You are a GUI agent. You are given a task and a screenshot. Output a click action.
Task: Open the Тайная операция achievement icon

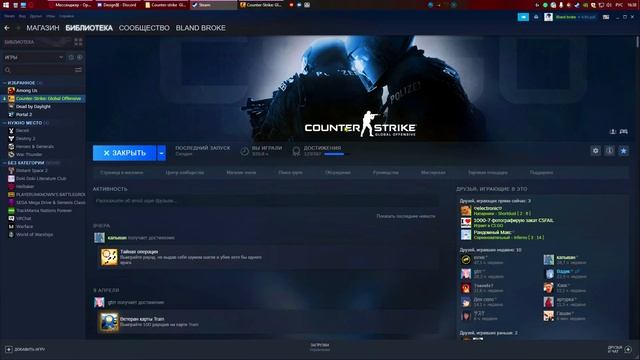(109, 258)
